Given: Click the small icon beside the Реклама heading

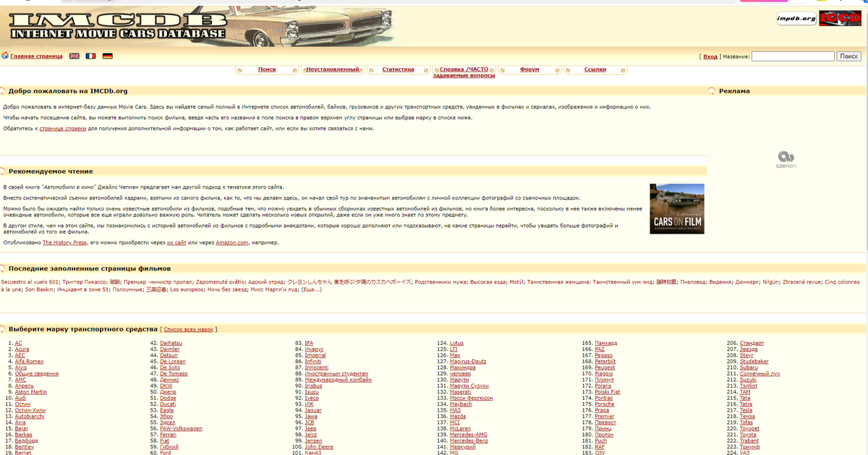Looking at the screenshot, I should (x=712, y=90).
